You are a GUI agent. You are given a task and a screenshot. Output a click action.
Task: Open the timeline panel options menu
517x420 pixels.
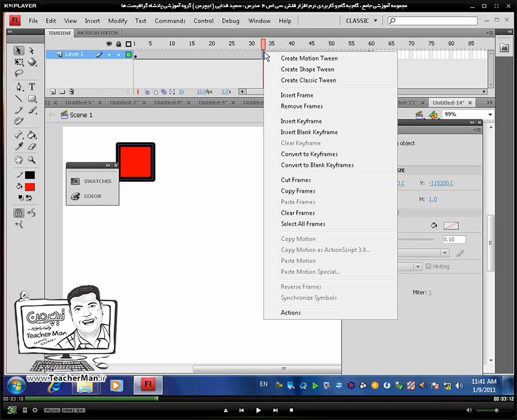pyautogui.click(x=489, y=33)
